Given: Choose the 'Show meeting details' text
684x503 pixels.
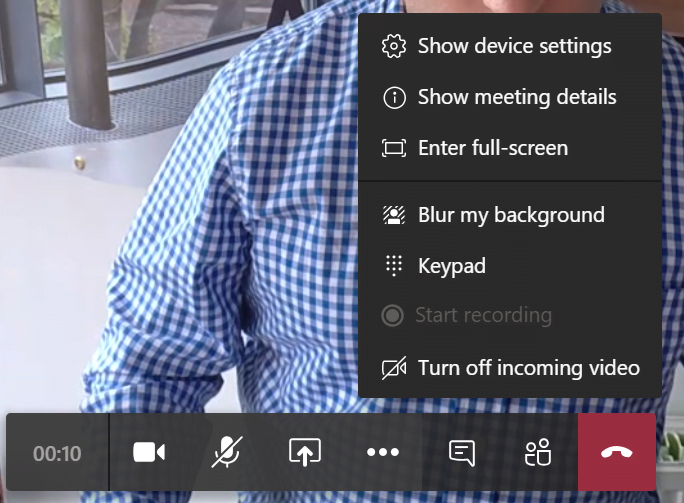Looking at the screenshot, I should (516, 97).
